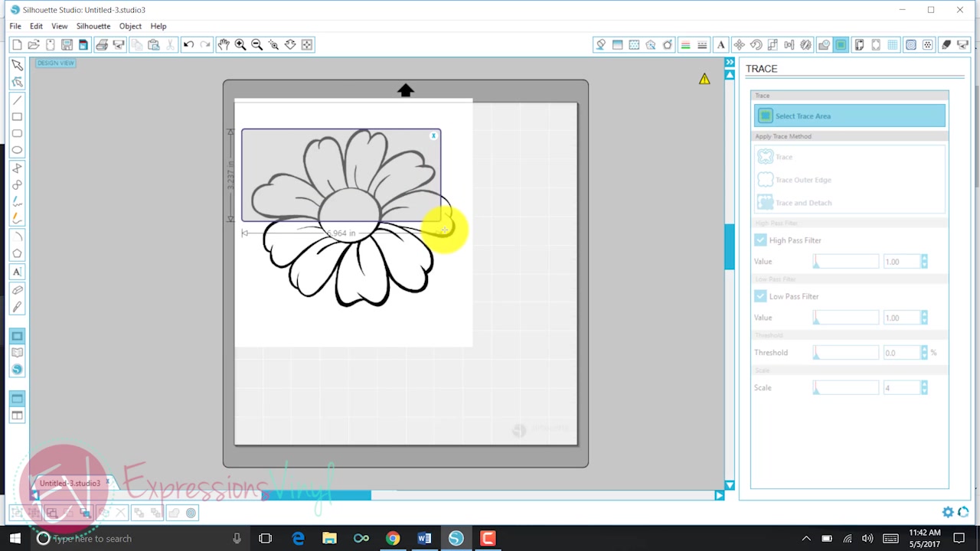Open the Fill Color panel
980x551 pixels.
pos(601,45)
